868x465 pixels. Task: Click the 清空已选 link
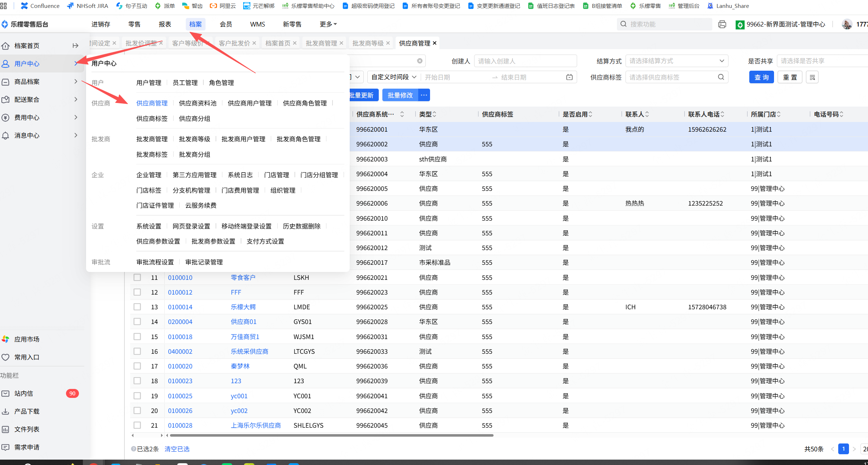coord(177,449)
